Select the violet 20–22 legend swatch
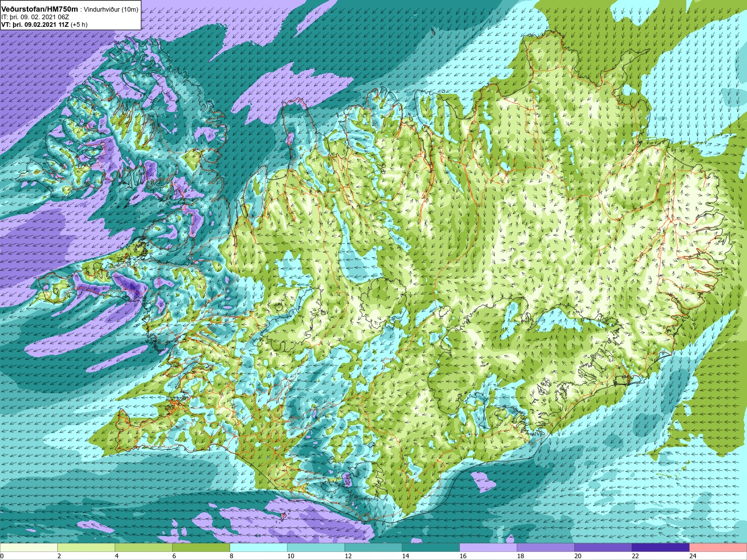The width and height of the screenshot is (747, 560). [603, 548]
